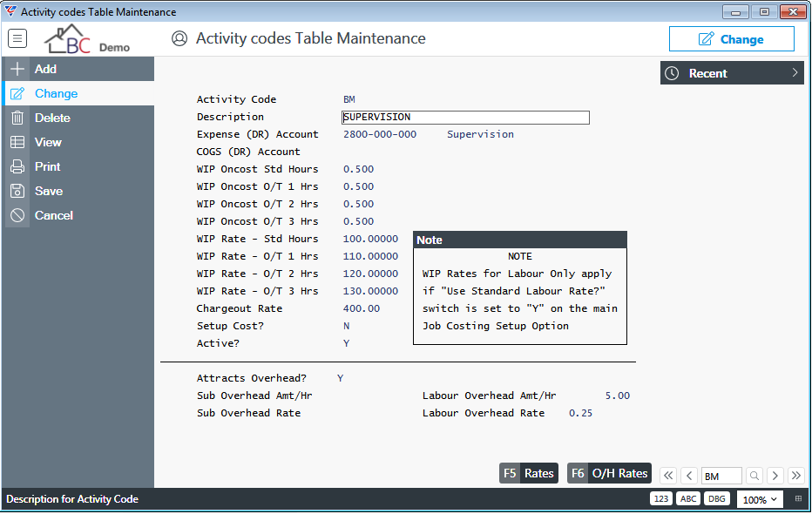Toggle the ABC alpha mode indicator

[688, 499]
